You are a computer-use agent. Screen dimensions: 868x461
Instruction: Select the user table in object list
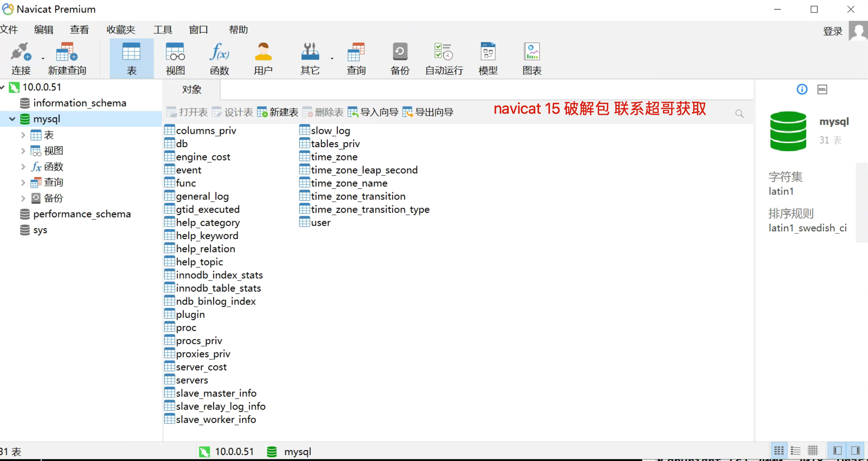pyautogui.click(x=320, y=223)
